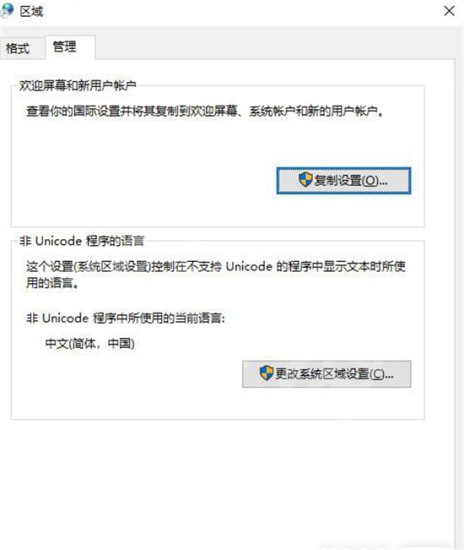Click the 中文(简体，中国) current language value

click(x=90, y=343)
